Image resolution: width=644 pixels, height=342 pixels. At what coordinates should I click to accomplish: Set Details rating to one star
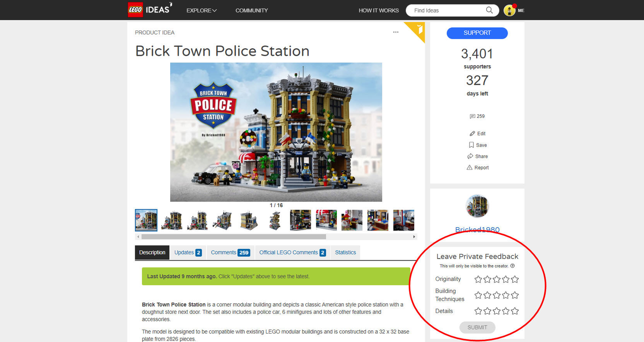478,311
